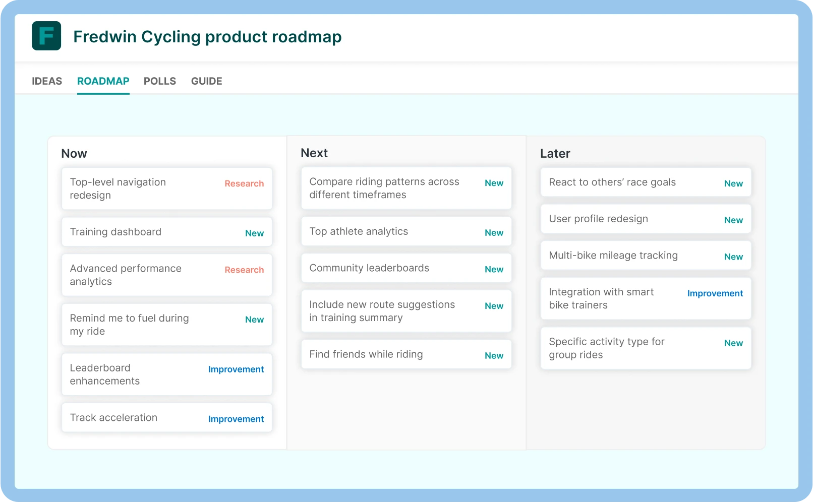814x504 pixels.
Task: Stay on the ROADMAP tab
Action: (x=103, y=81)
